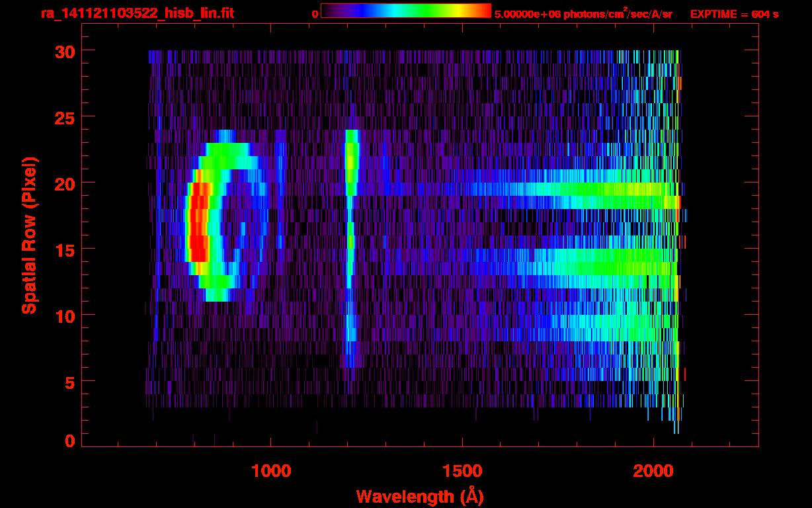
Task: Click the y-axis tick label 20
Action: (65, 183)
